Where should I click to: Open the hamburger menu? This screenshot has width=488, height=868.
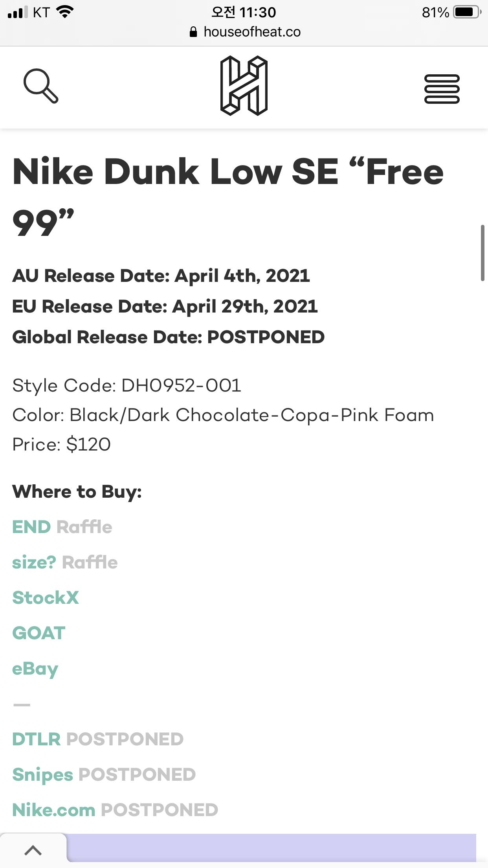(442, 89)
